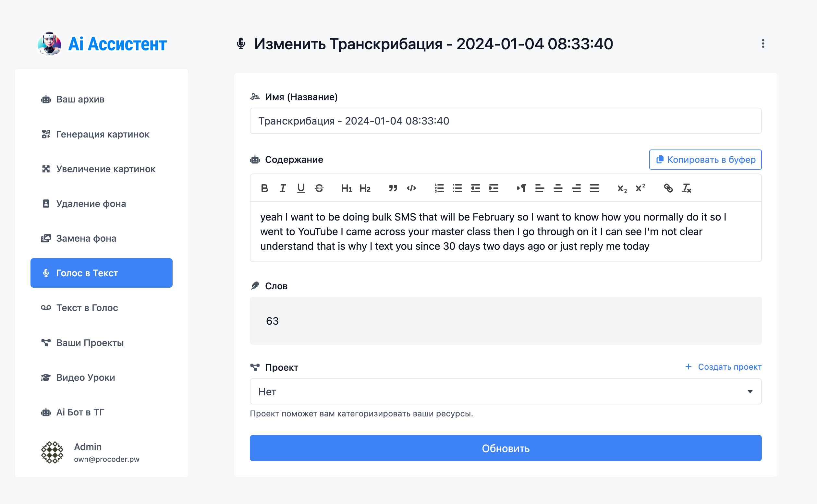
Task: Insert a hyperlink into content
Action: [x=668, y=188]
